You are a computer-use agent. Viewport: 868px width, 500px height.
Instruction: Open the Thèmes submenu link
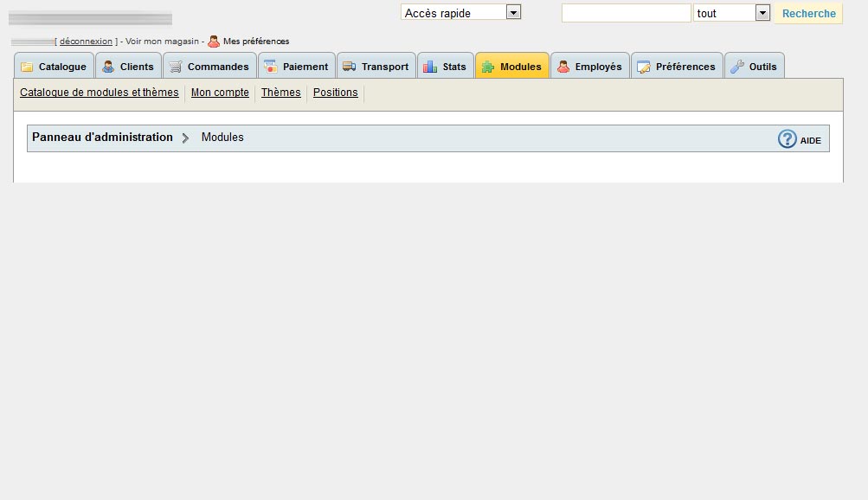pyautogui.click(x=280, y=93)
